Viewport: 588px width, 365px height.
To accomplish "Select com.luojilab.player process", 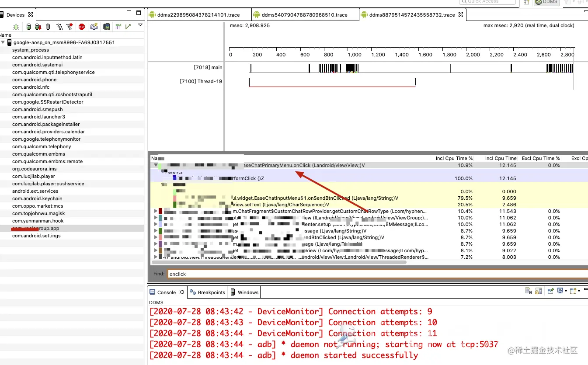I will point(72,176).
